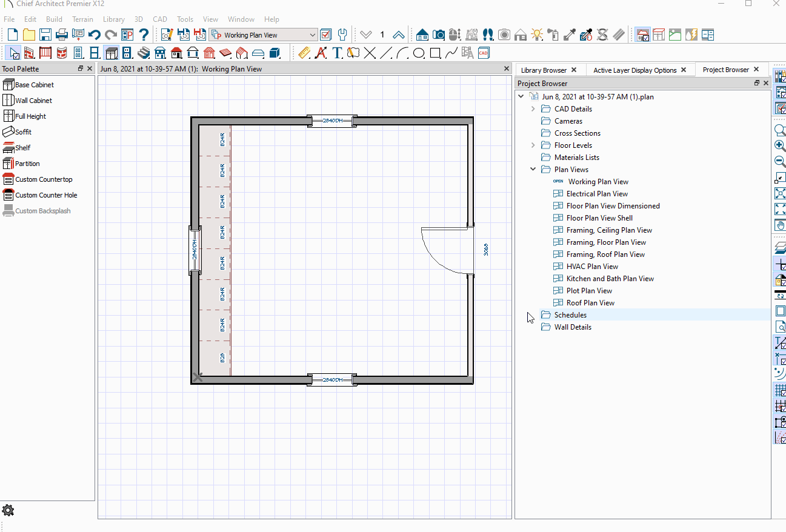Collapse the Plan Views folder
The height and width of the screenshot is (532, 786).
coord(533,169)
